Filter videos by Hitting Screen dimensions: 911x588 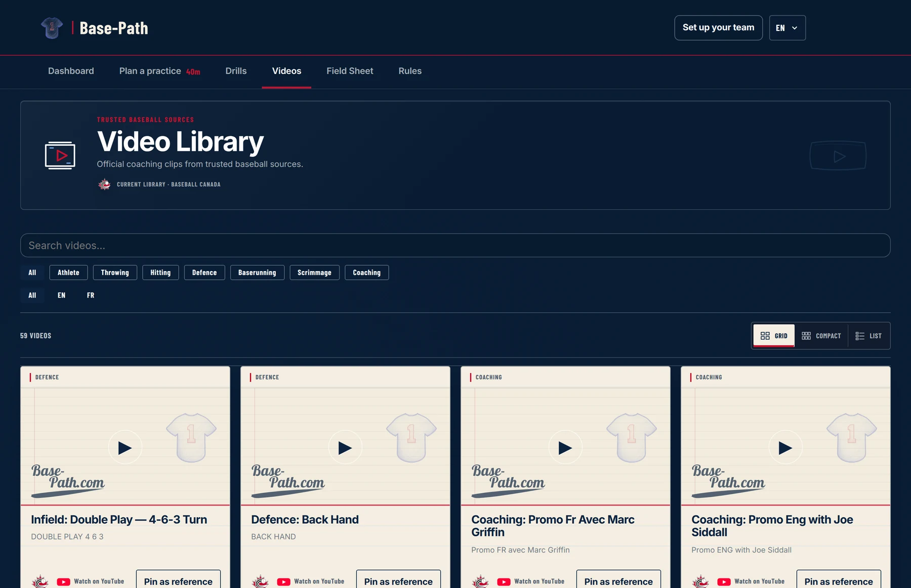pos(160,272)
